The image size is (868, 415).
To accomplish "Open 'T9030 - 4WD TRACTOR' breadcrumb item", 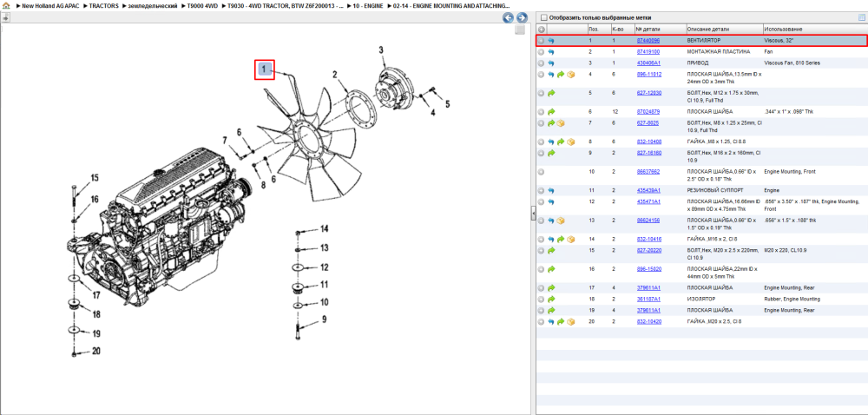I will (285, 5).
